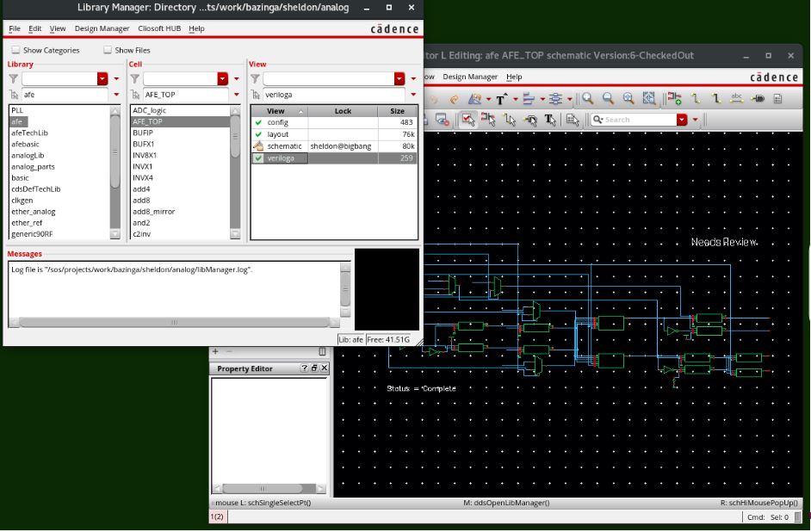Click the view search icon beside 'veriloga' field
This screenshot has width=811, height=532.
pos(255,95)
